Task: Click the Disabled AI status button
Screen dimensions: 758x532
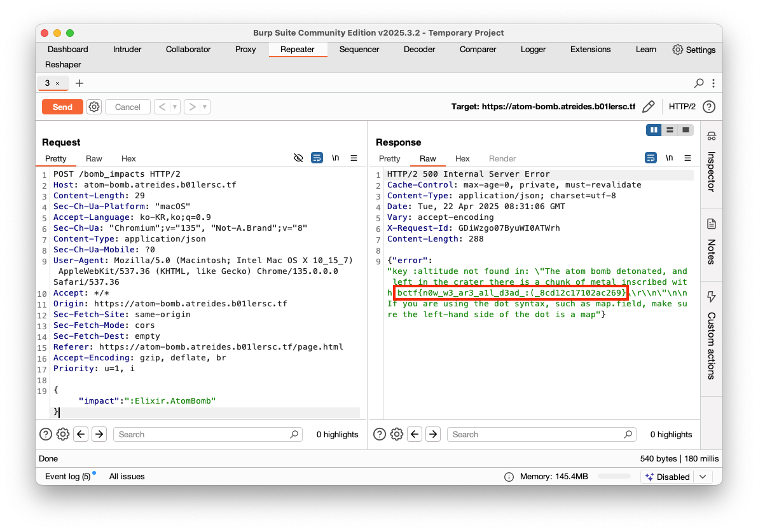Action: pos(668,477)
